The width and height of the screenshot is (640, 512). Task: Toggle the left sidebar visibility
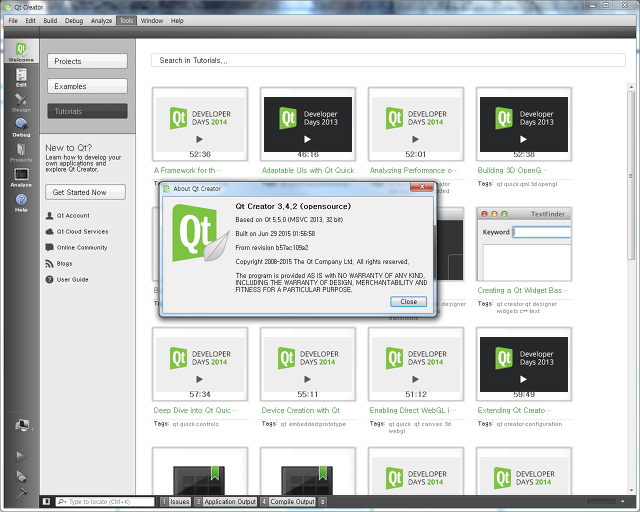47,501
